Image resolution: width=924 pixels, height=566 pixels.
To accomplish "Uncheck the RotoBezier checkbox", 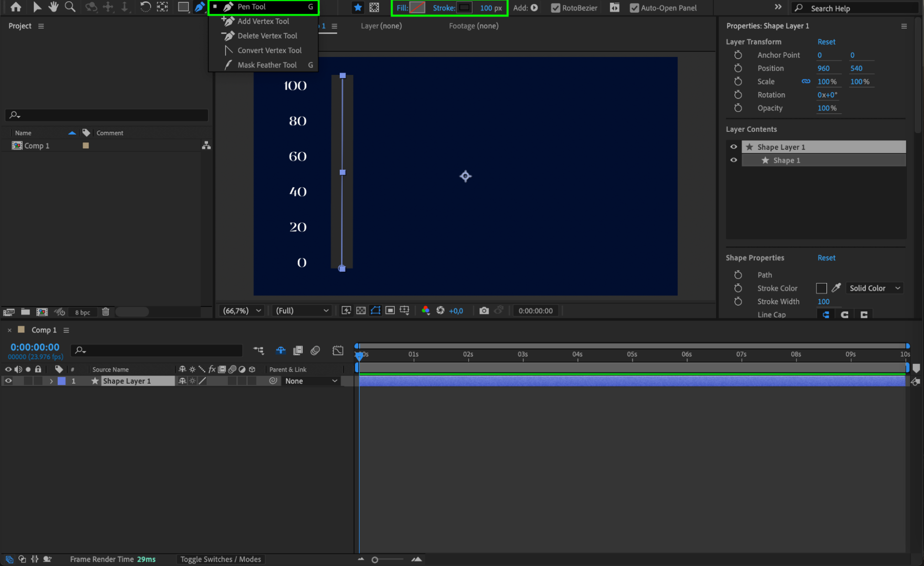I will (556, 8).
